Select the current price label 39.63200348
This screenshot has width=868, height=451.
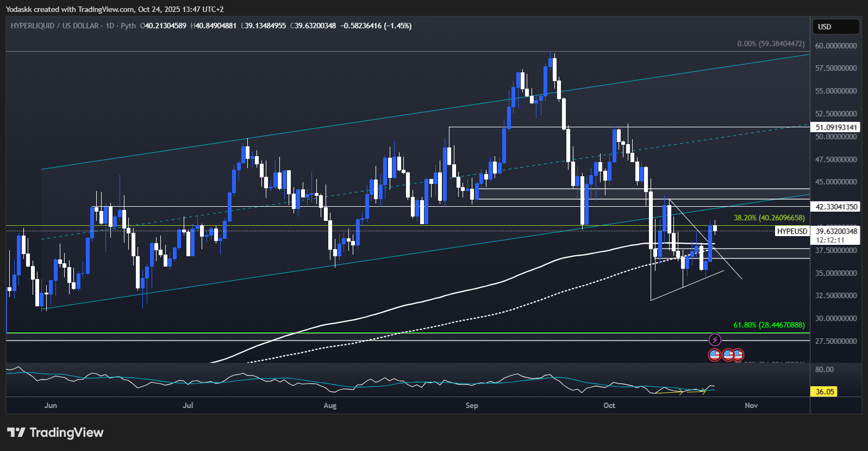(836, 231)
